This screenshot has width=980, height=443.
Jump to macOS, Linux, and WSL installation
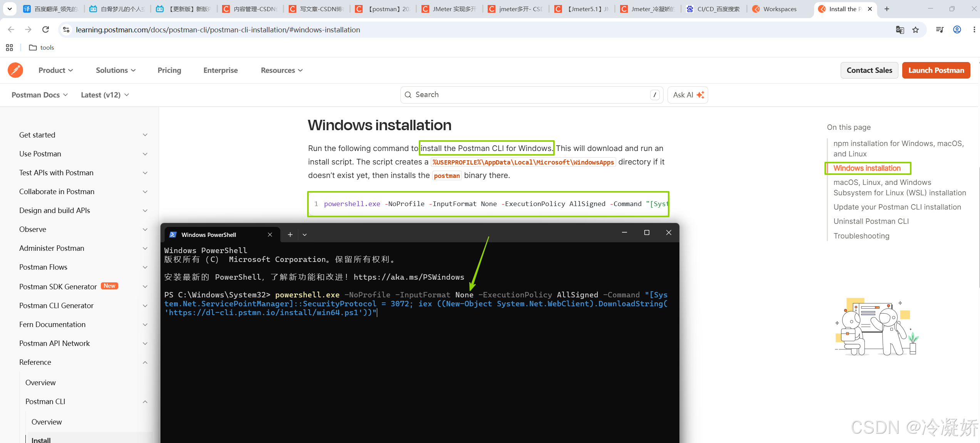[900, 187]
